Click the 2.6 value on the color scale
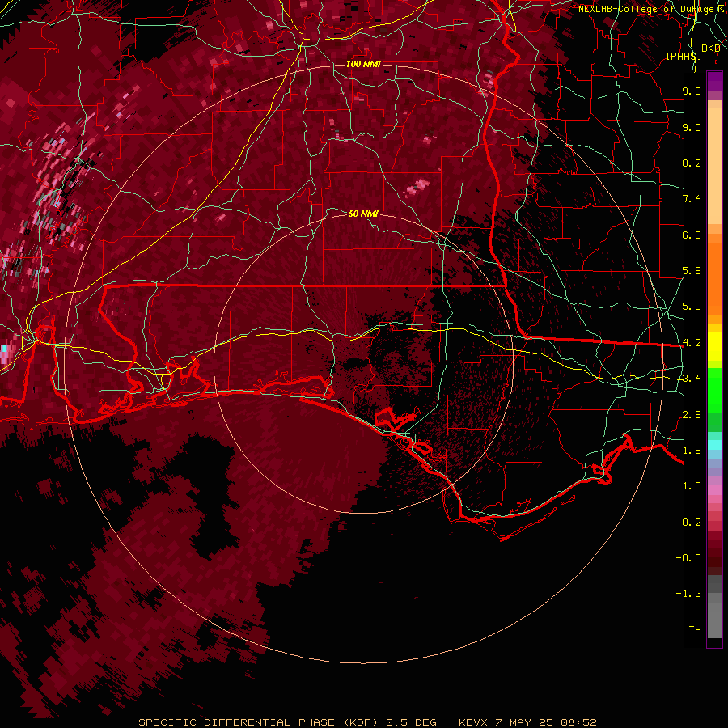Image resolution: width=728 pixels, height=728 pixels. click(692, 415)
